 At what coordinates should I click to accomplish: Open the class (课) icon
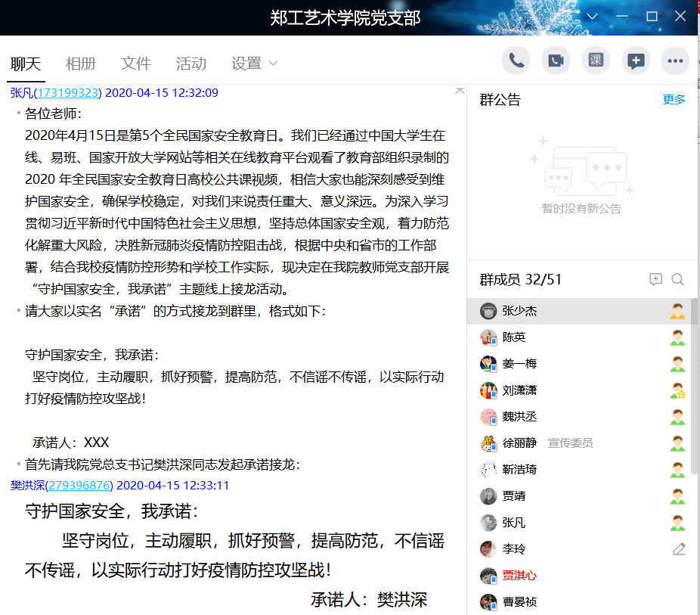596,61
